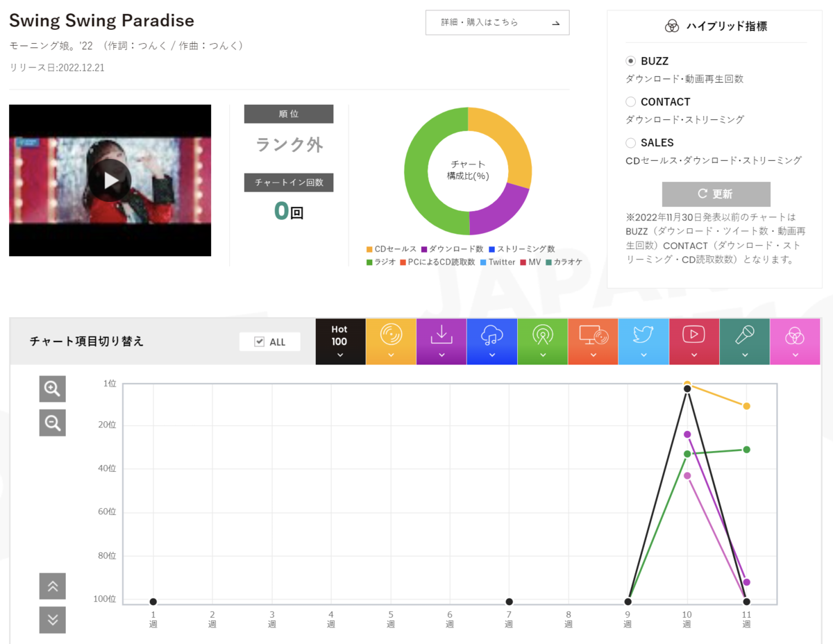The image size is (833, 644).
Task: Expand chevron under PC CD lookup tab
Action: pos(594,355)
